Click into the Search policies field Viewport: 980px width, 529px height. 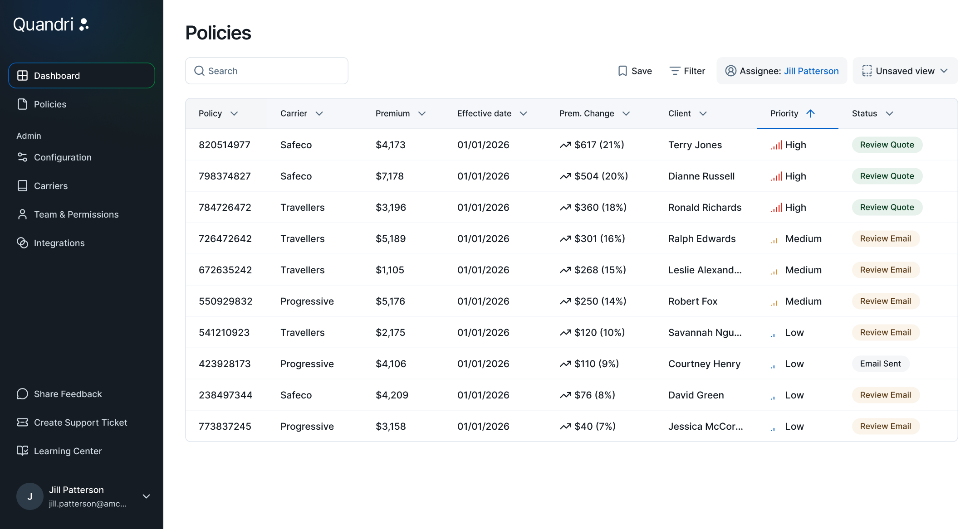[x=267, y=71]
